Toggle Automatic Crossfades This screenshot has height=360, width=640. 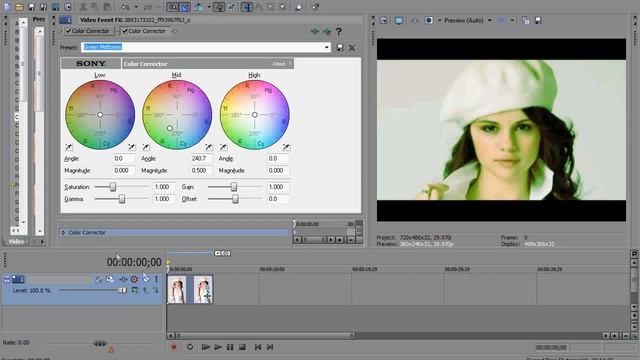(x=184, y=7)
